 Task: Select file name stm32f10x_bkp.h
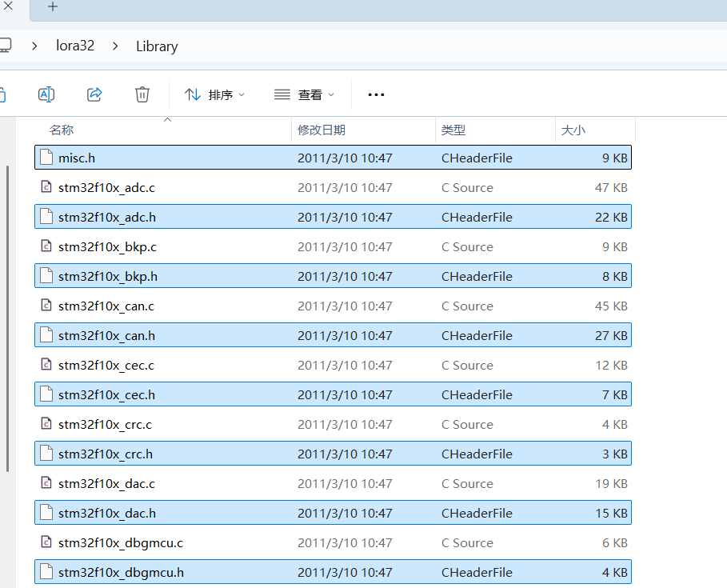[x=108, y=277]
